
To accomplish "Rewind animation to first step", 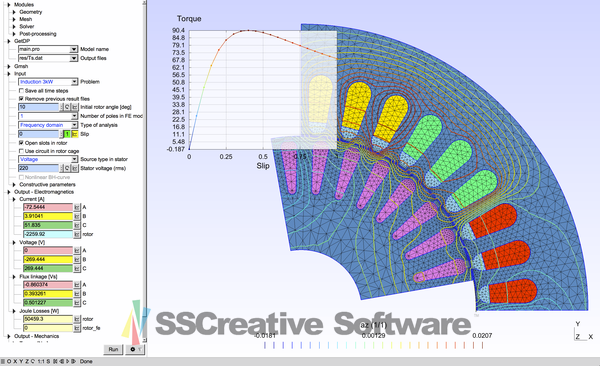I will [55, 361].
